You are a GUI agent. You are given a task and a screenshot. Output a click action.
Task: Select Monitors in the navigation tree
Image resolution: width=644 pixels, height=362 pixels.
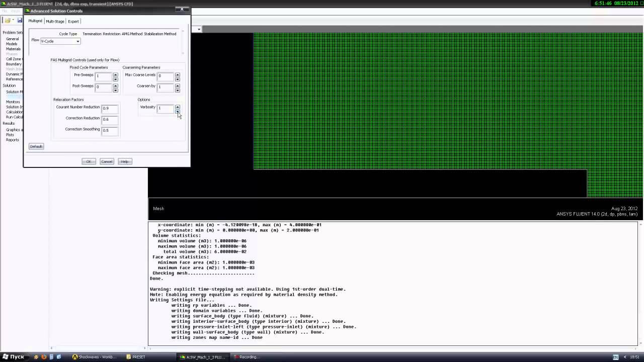(13, 102)
